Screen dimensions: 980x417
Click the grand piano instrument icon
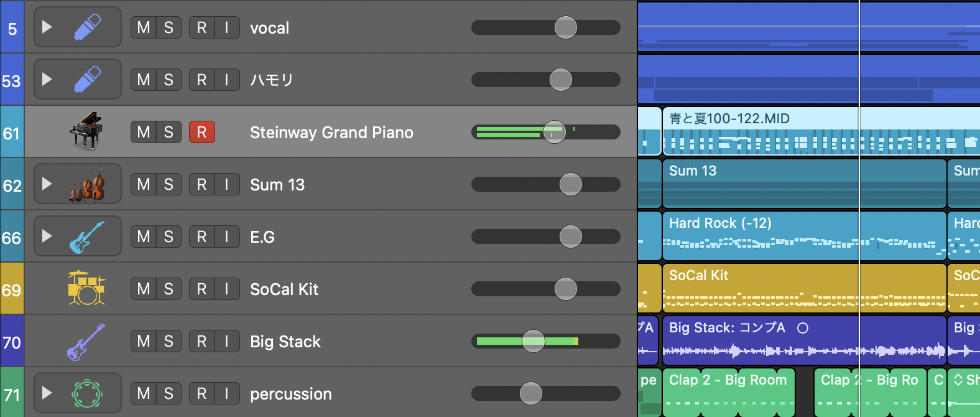pos(86,131)
